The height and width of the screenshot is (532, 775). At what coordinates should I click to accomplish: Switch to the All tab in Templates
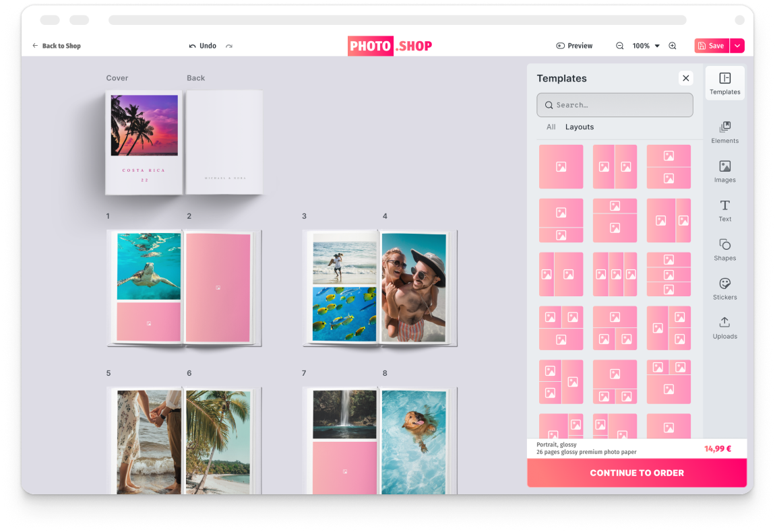(551, 127)
